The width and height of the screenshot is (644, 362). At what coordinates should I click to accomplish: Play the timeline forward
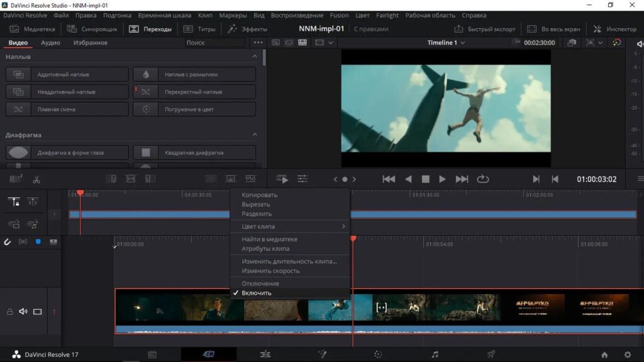tap(442, 179)
